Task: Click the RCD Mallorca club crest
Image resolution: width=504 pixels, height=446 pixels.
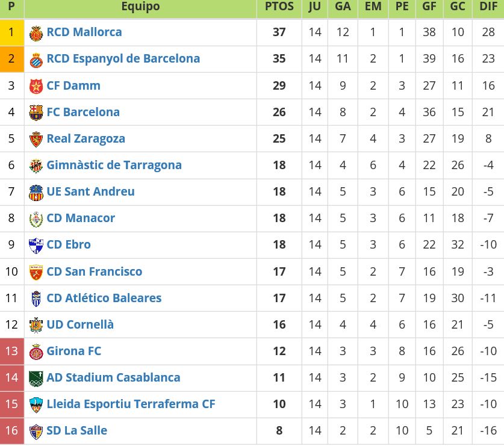Action: point(36,33)
